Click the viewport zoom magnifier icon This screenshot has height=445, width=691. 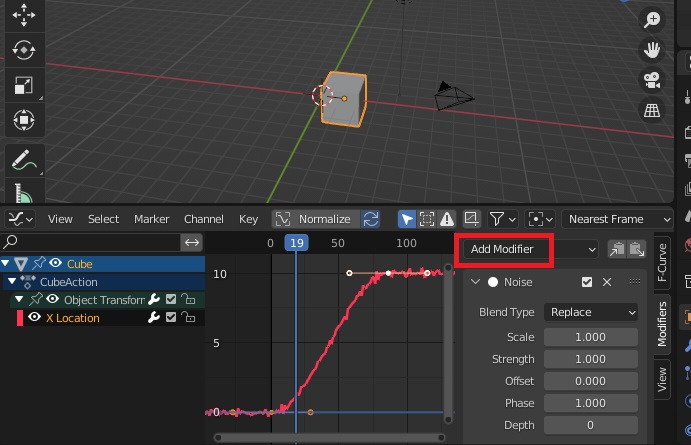tap(652, 19)
